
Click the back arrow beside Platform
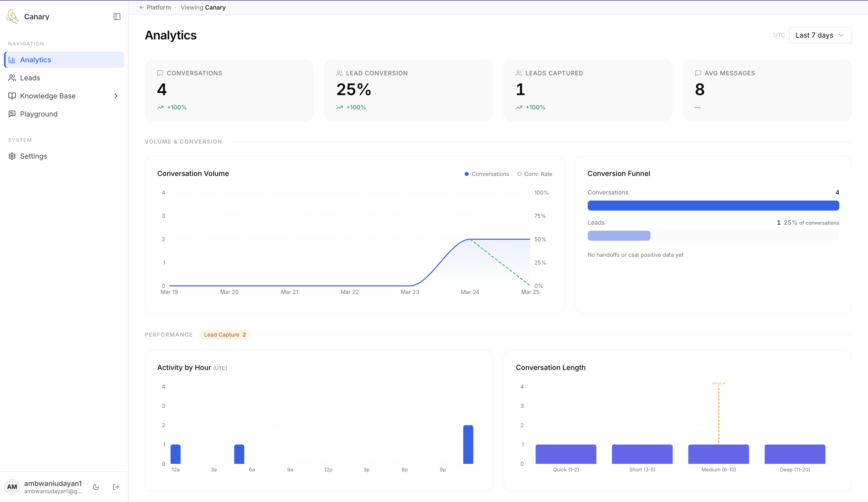(142, 8)
